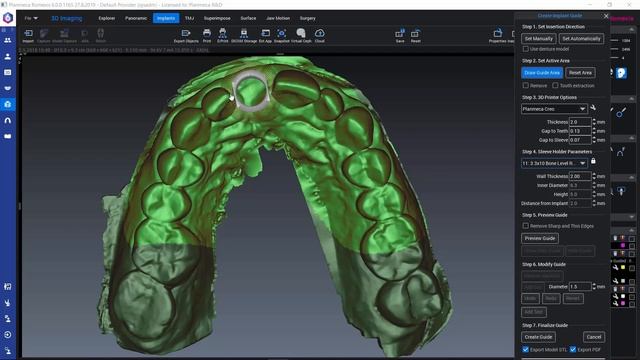640x360 pixels.
Task: Take a Snapshot via toolbar icon
Action: [282, 35]
